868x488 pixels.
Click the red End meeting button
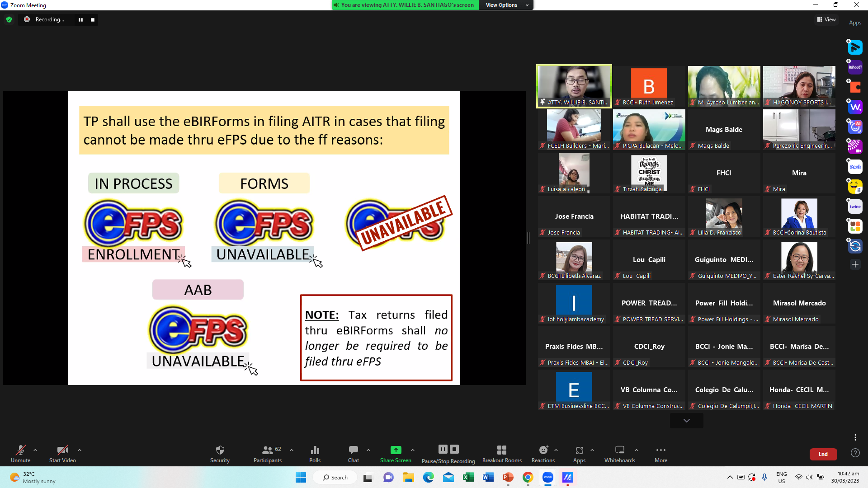point(823,454)
